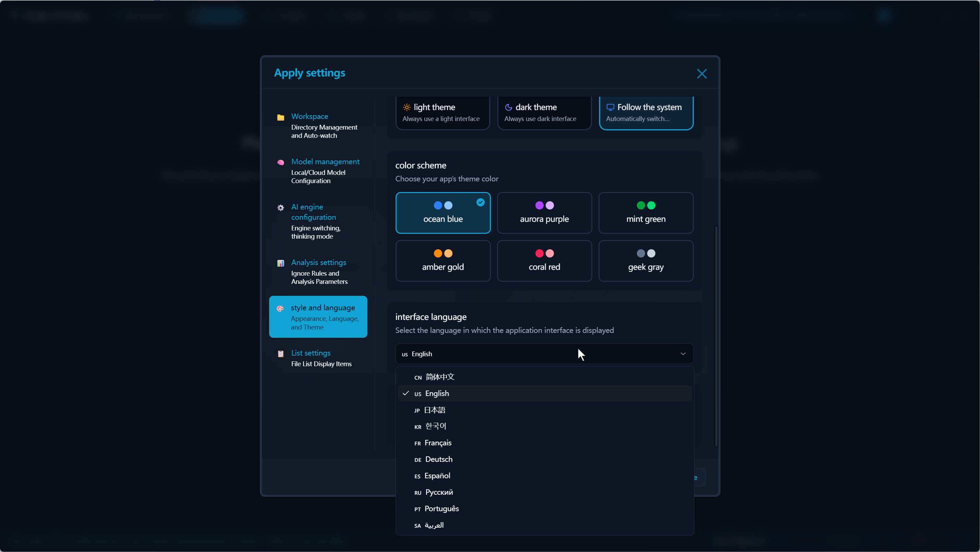Choose the Follow the system theme

[646, 113]
